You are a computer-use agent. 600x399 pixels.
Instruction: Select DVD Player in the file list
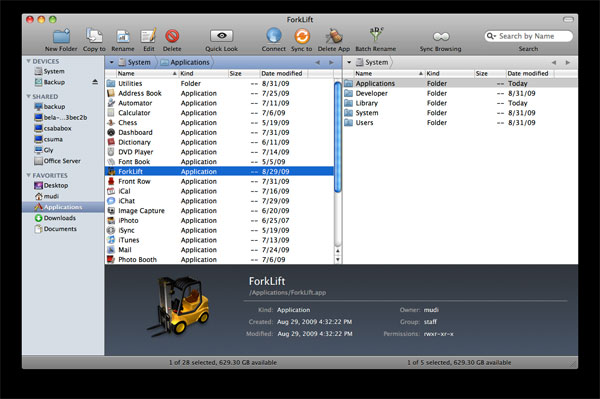219,152
